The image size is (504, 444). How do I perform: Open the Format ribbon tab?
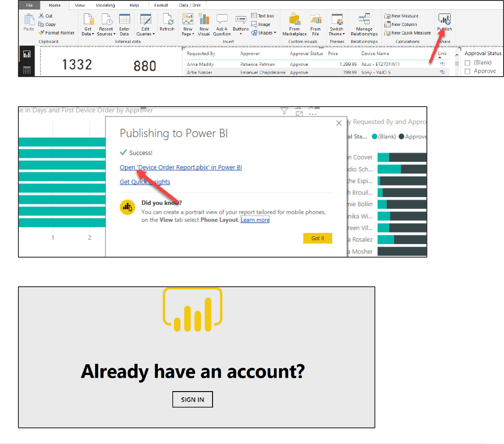tap(161, 5)
